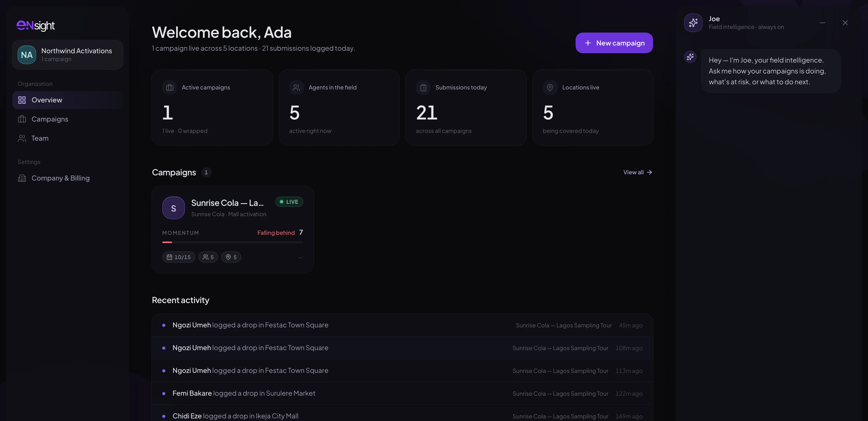Viewport: 868px width, 421px height.
Task: Click the campaign name beside 45m ago
Action: pos(564,325)
